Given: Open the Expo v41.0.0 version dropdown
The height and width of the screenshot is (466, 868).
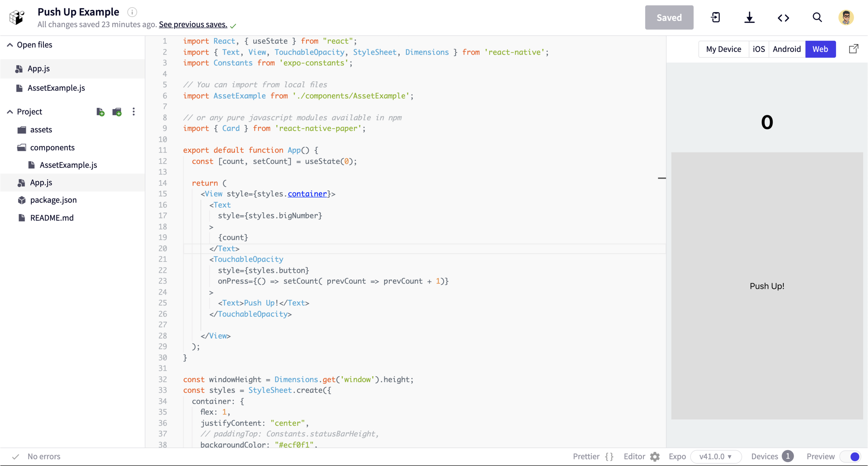Looking at the screenshot, I should pyautogui.click(x=716, y=456).
